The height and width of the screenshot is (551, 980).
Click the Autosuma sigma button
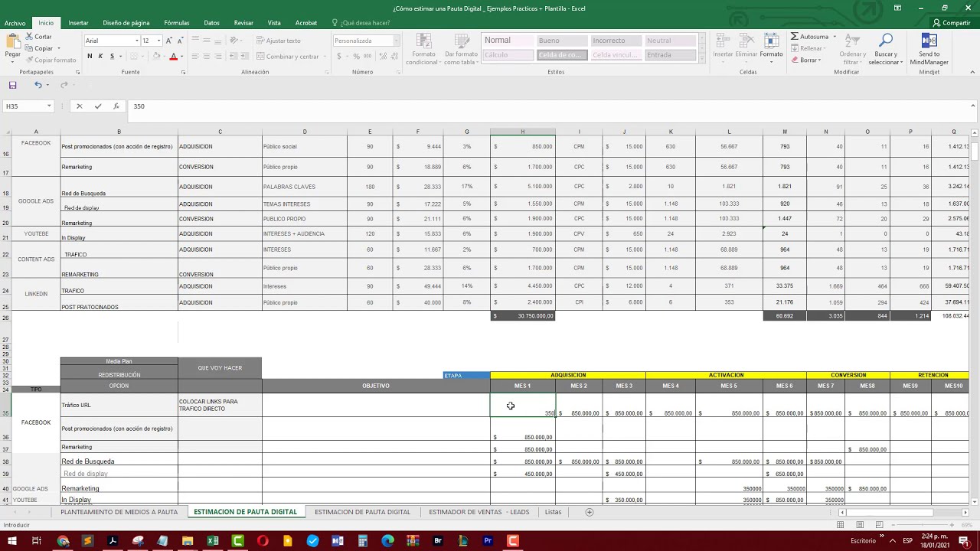(809, 37)
